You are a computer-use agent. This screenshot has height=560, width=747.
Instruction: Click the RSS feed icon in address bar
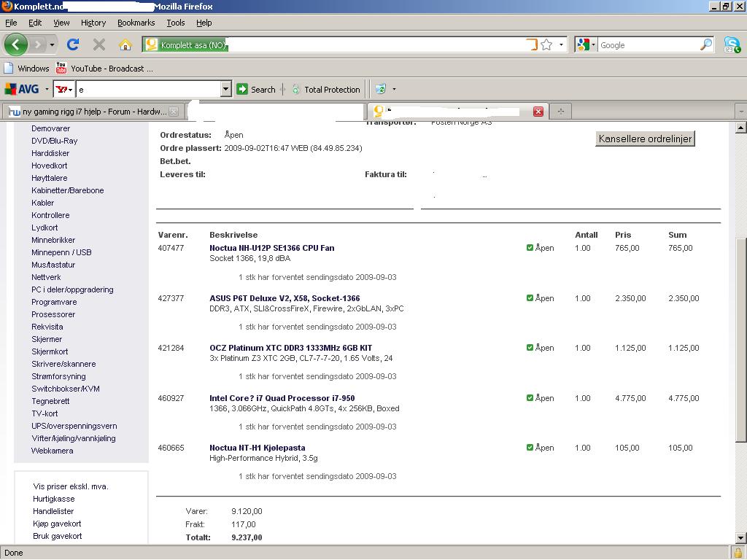tap(532, 44)
